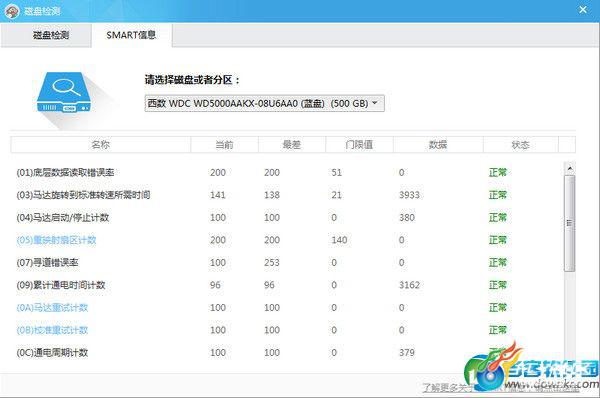Close the 磁盘检测 window
Image resolution: width=600 pixels, height=398 pixels.
click(x=583, y=10)
